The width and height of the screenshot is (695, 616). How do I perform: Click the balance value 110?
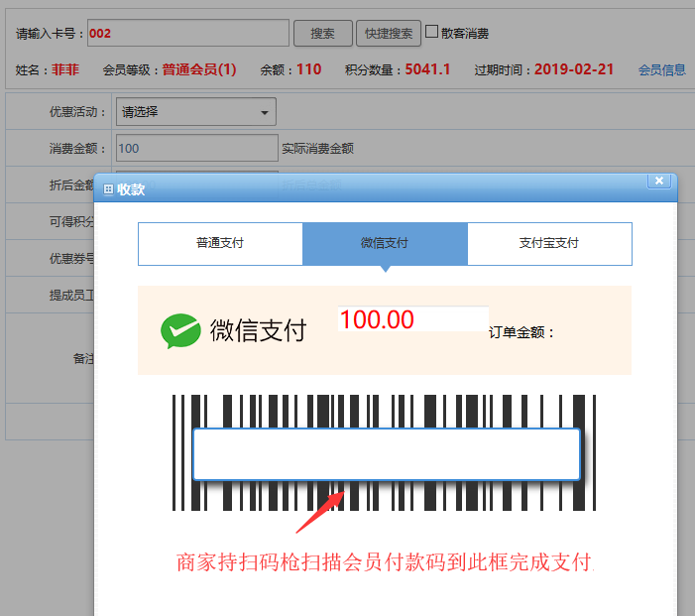pyautogui.click(x=308, y=69)
